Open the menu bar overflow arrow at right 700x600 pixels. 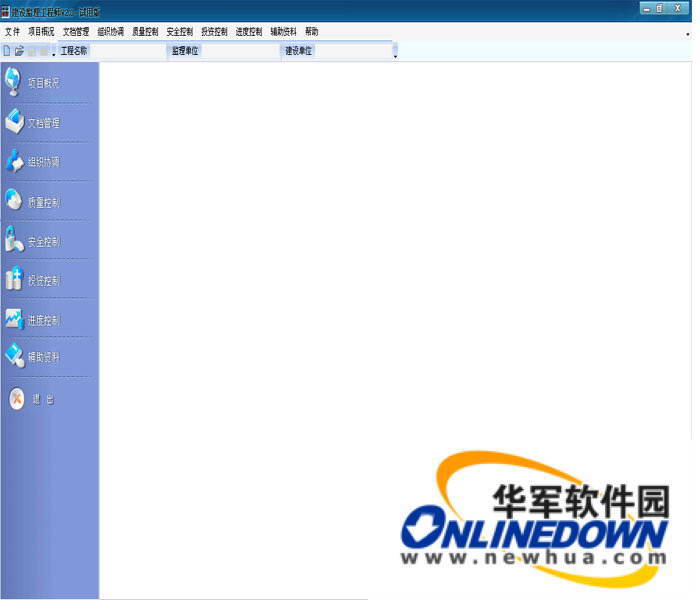point(688,34)
